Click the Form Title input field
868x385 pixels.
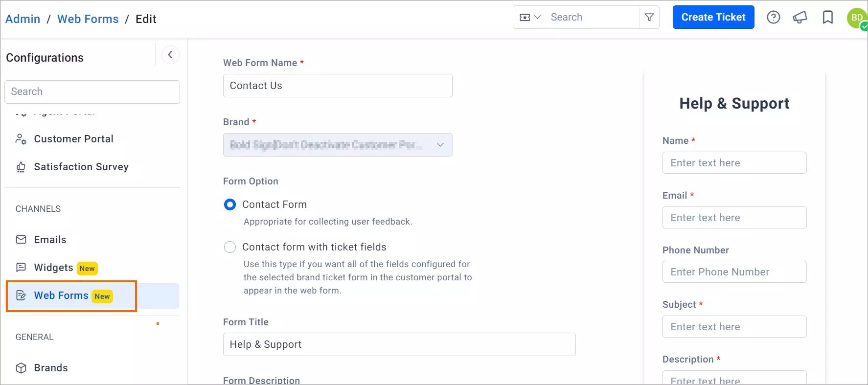tap(399, 344)
